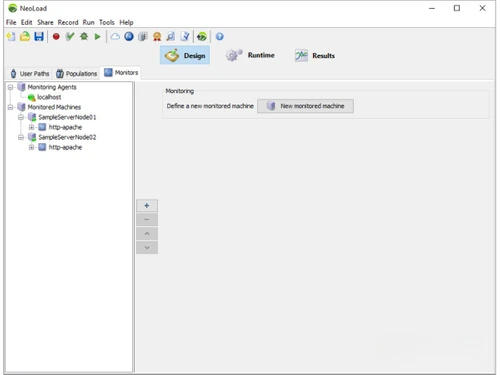Switch to the Results section
500x375 pixels.
[315, 55]
